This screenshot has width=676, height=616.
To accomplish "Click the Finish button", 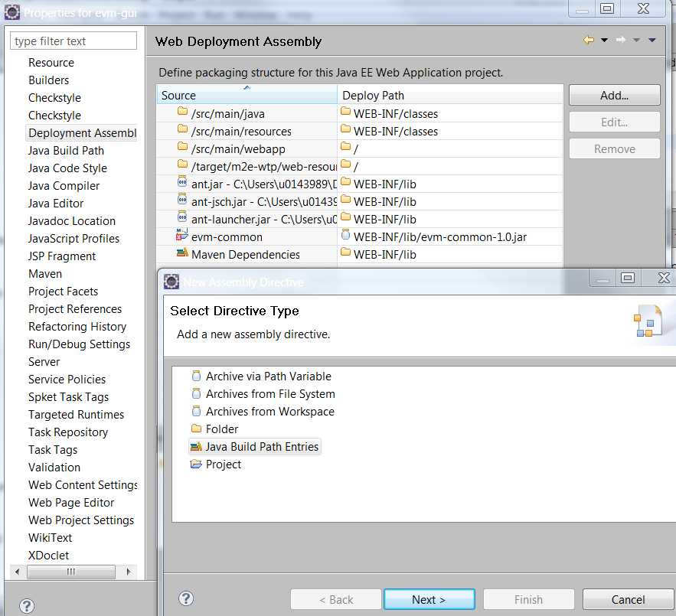I will [528, 600].
